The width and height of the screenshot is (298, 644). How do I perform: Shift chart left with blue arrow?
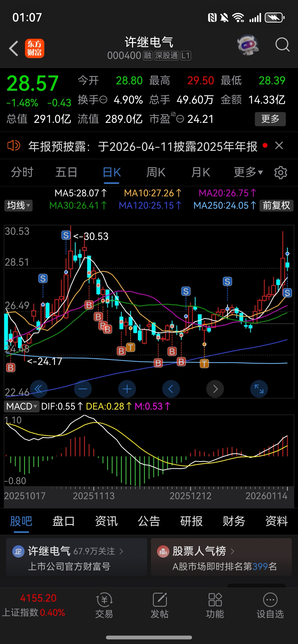click(171, 389)
